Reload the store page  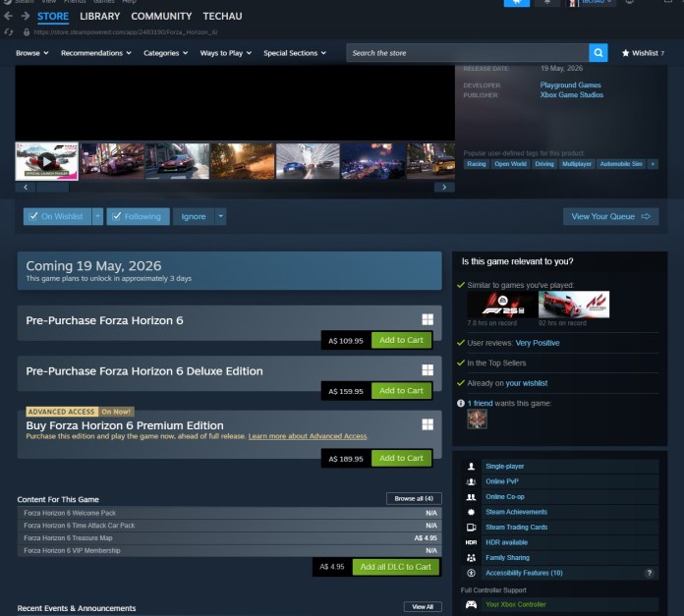(x=8, y=31)
